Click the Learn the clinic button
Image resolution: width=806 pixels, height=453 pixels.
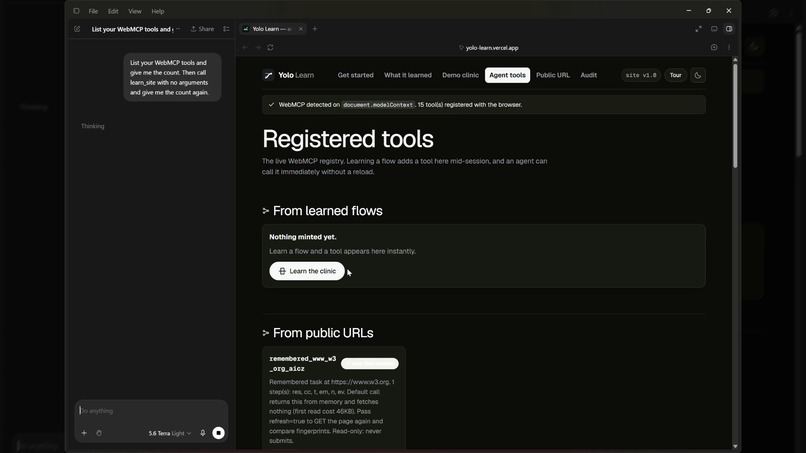click(x=307, y=271)
